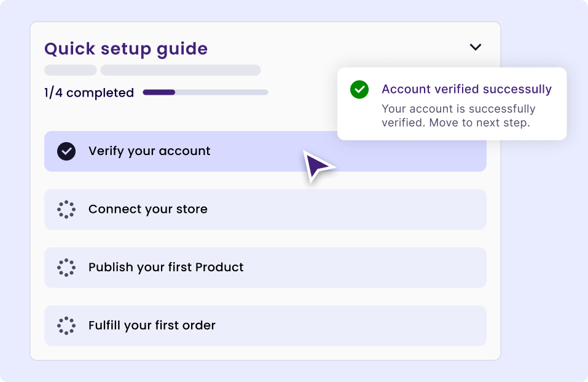This screenshot has width=588, height=382.
Task: Click the 1/4 completed progress label
Action: 89,93
